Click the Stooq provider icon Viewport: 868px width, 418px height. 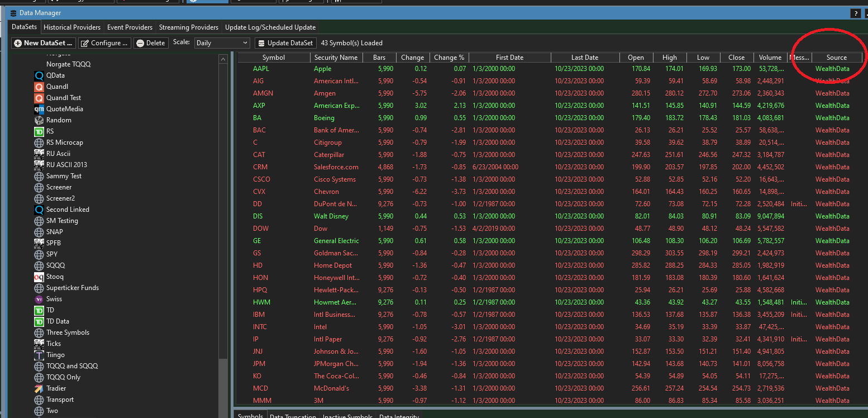(x=39, y=277)
